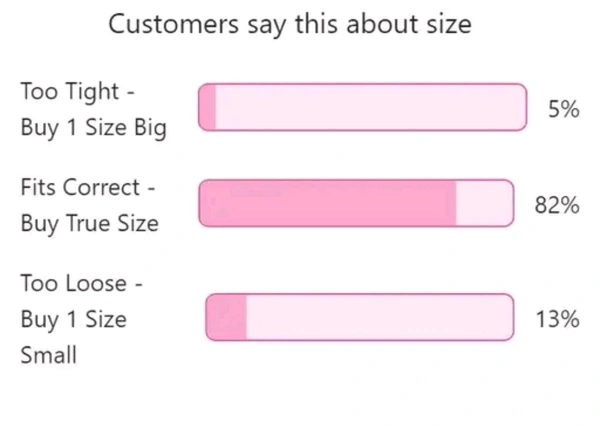Image resolution: width=600 pixels, height=426 pixels.
Task: Click the 'Fits Correct -' label text
Action: pyautogui.click(x=87, y=187)
